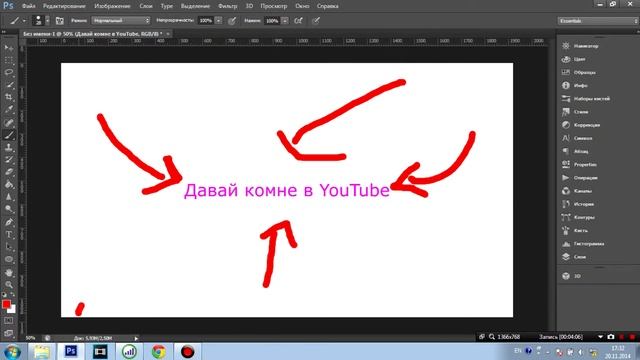This screenshot has height=360, width=640.
Task: Open the Цвет color panel
Action: [574, 59]
